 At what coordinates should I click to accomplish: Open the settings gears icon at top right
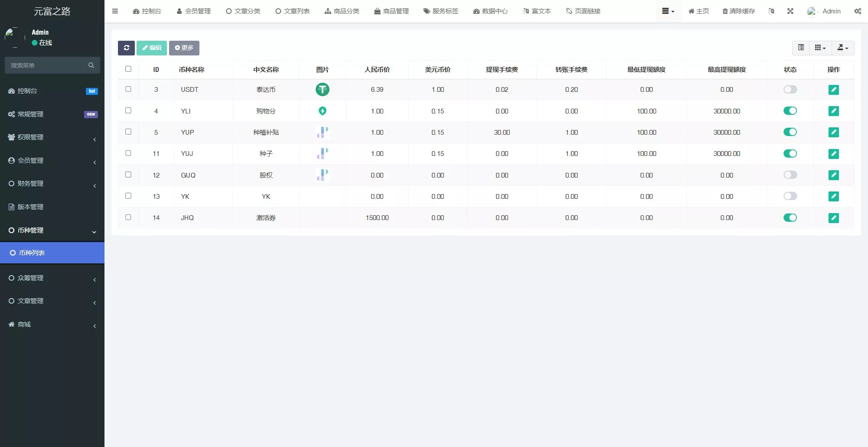[858, 11]
